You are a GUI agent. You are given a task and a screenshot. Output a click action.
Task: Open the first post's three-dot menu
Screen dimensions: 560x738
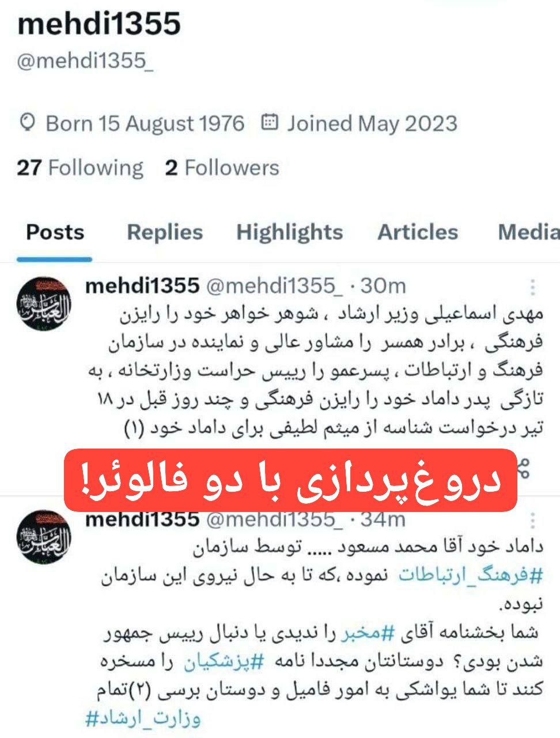533,287
